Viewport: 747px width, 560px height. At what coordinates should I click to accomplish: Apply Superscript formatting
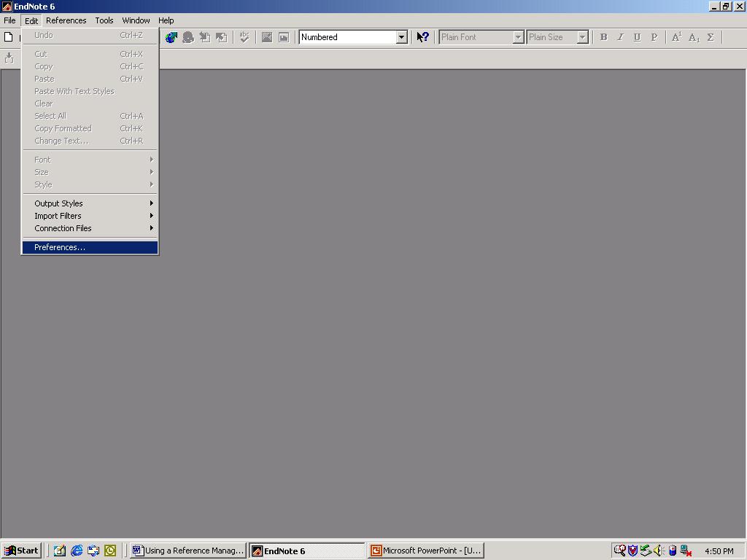click(676, 37)
